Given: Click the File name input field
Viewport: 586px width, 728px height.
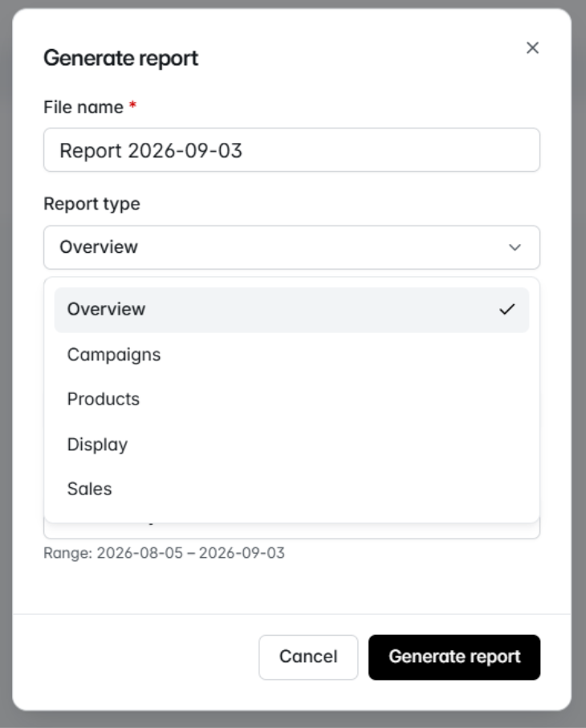Looking at the screenshot, I should tap(291, 150).
